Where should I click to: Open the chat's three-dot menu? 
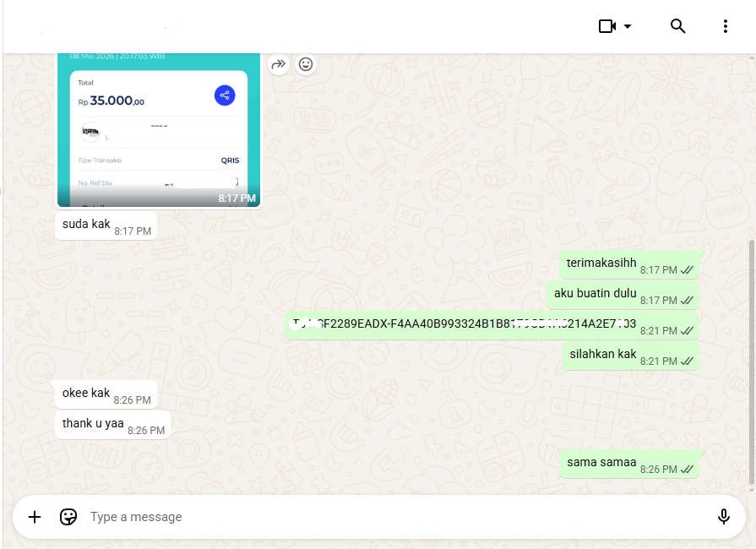(x=725, y=26)
